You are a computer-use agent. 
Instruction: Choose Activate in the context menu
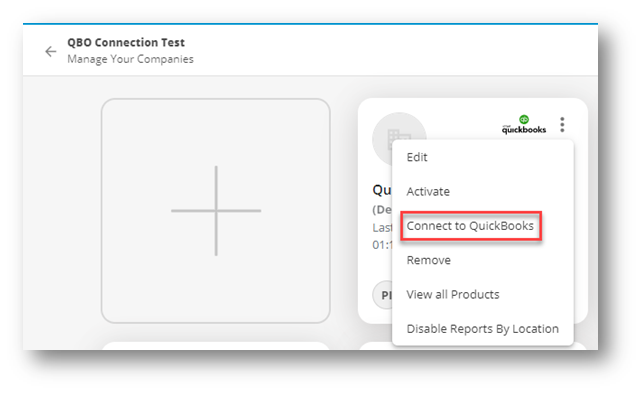coord(428,191)
